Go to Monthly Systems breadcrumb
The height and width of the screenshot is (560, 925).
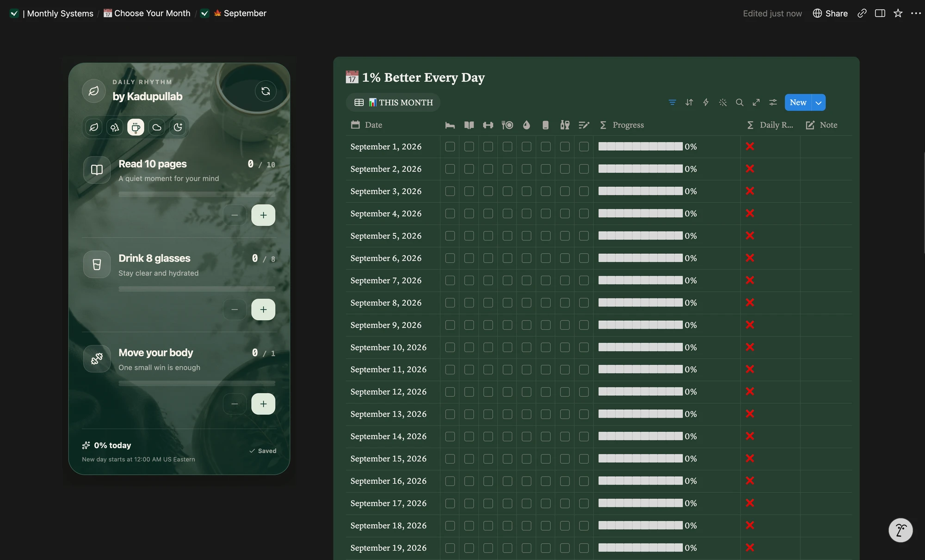pos(51,13)
